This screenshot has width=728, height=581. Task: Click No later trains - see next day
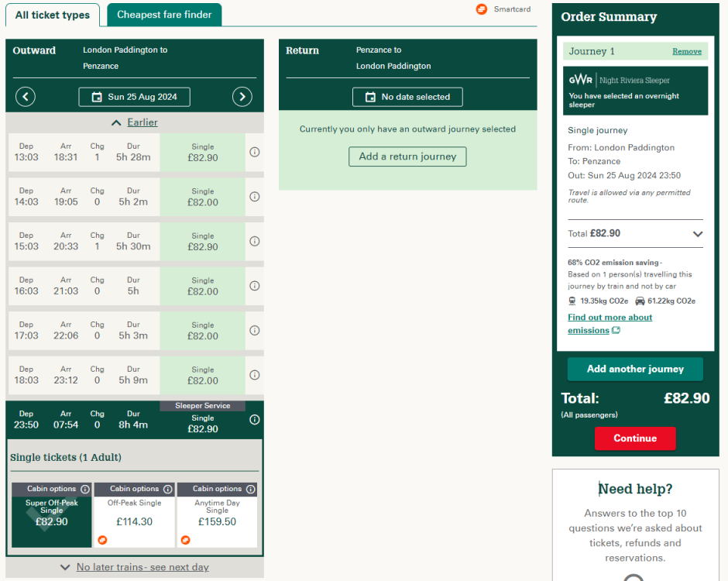(x=143, y=567)
